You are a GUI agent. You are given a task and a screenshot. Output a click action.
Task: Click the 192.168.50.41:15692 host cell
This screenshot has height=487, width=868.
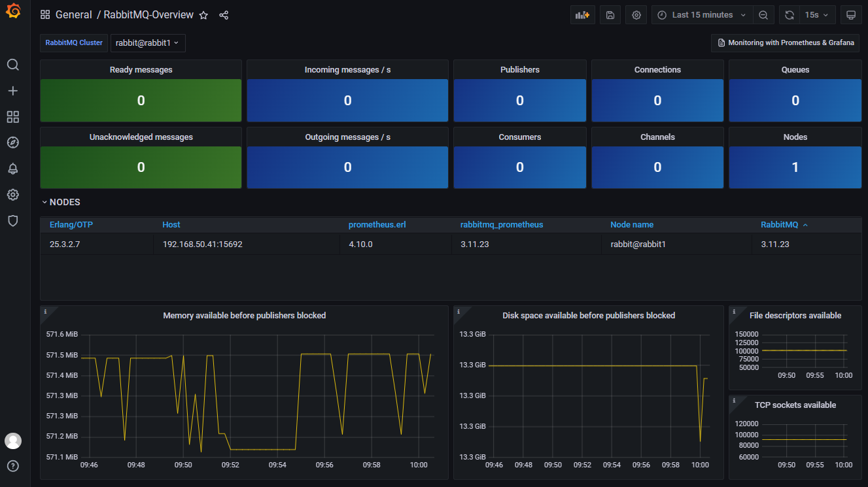coord(203,244)
